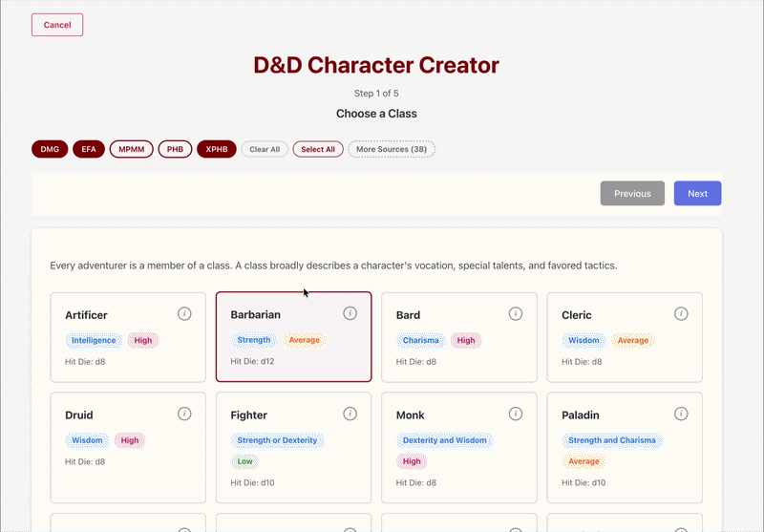The width and height of the screenshot is (764, 532).
Task: Click the Strength or Dexterity tag
Action: 277,440
